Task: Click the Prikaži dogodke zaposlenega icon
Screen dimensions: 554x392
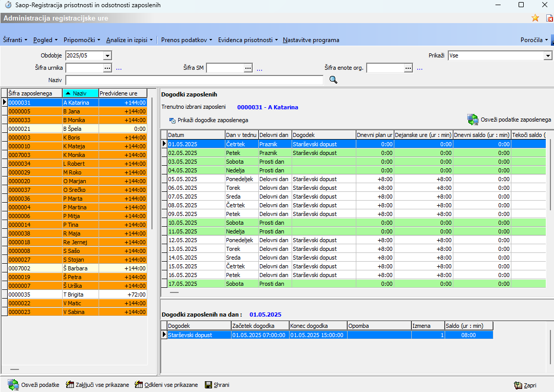Action: click(173, 121)
